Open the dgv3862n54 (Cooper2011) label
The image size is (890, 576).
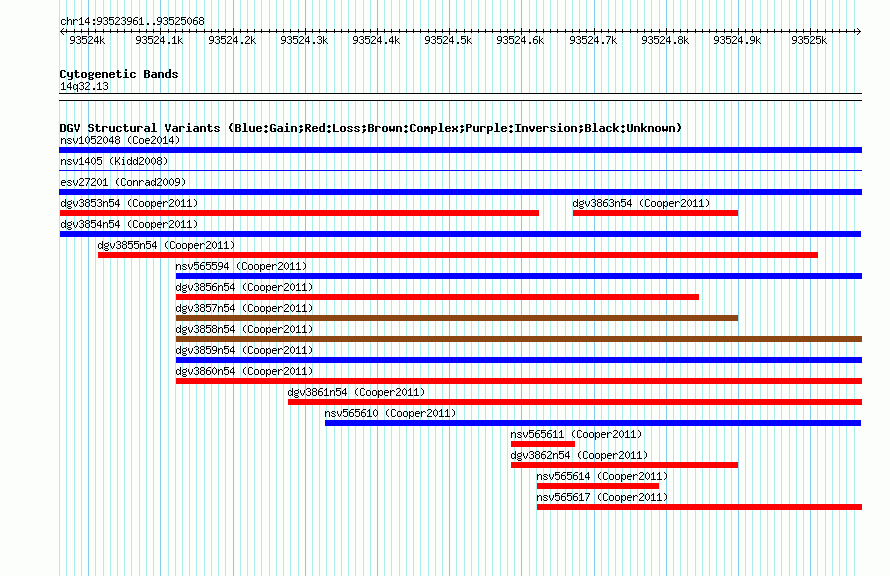579,455
